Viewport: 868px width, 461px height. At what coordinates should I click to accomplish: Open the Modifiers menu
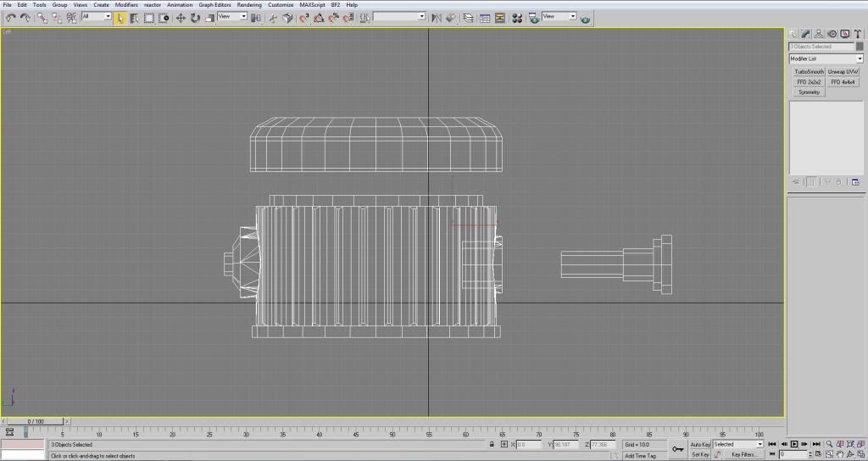coord(126,5)
